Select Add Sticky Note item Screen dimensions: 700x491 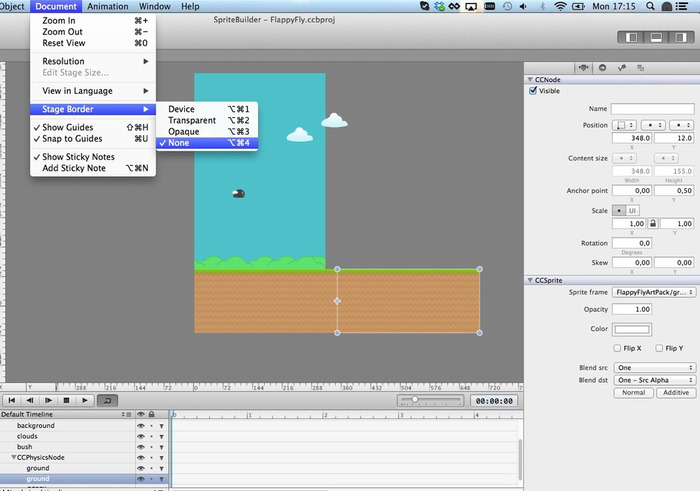click(x=93, y=168)
